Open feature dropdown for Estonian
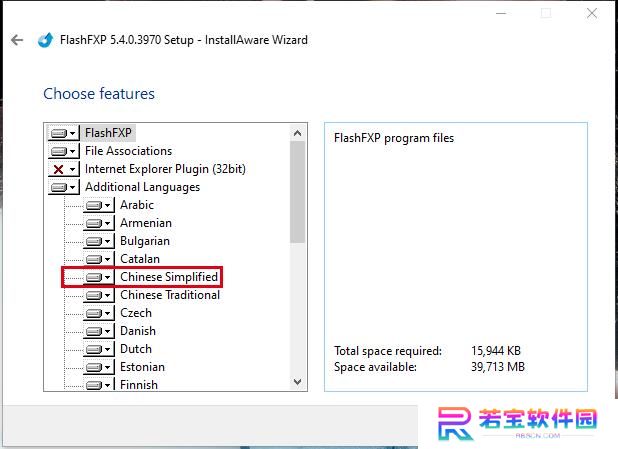618x449 pixels. tap(99, 367)
